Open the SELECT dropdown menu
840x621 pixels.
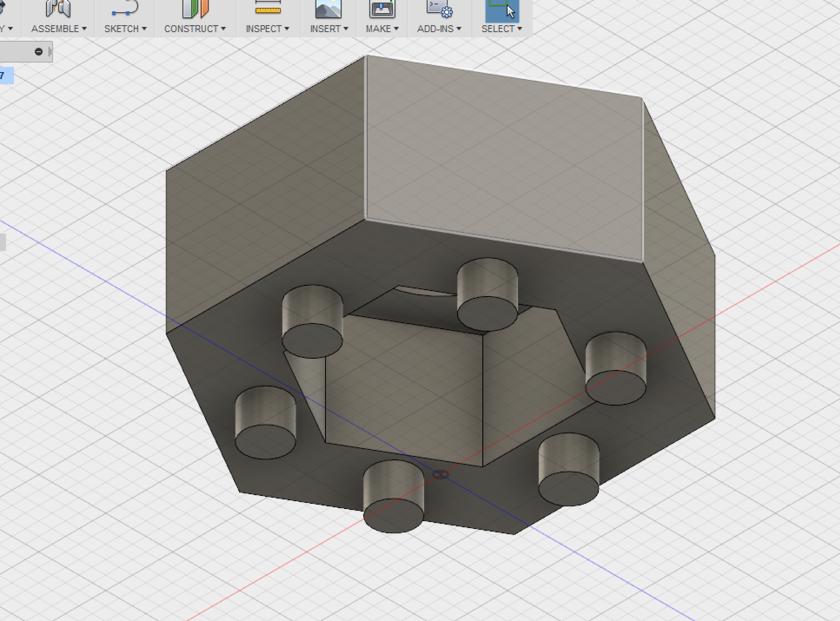pyautogui.click(x=502, y=29)
